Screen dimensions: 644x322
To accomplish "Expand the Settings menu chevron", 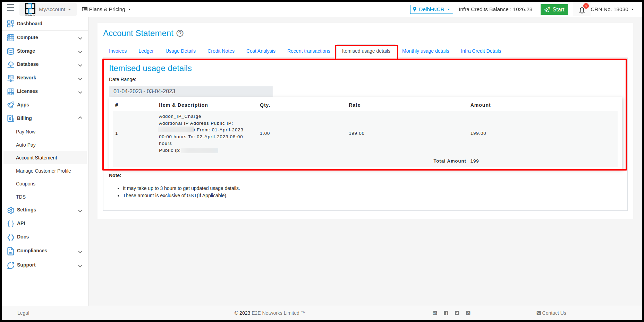I will 80,211.
